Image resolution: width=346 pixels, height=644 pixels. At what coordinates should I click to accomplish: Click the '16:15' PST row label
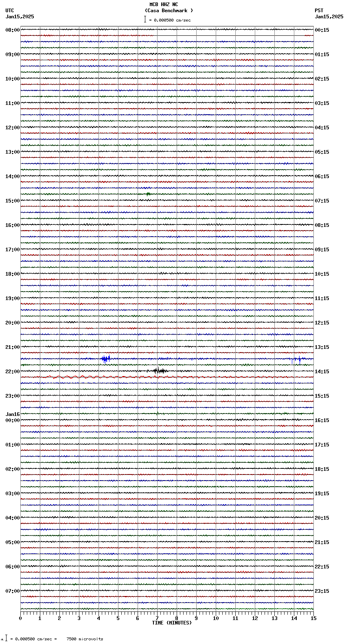[322, 420]
